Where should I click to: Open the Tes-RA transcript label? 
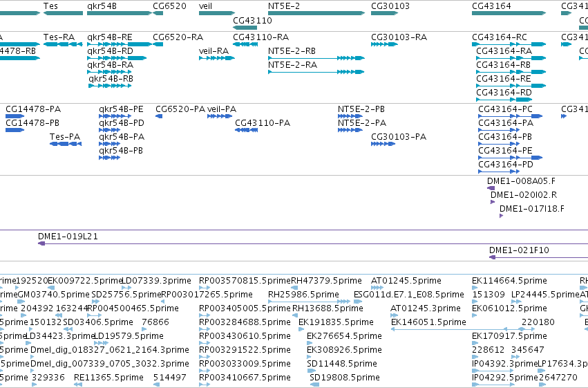(59, 37)
